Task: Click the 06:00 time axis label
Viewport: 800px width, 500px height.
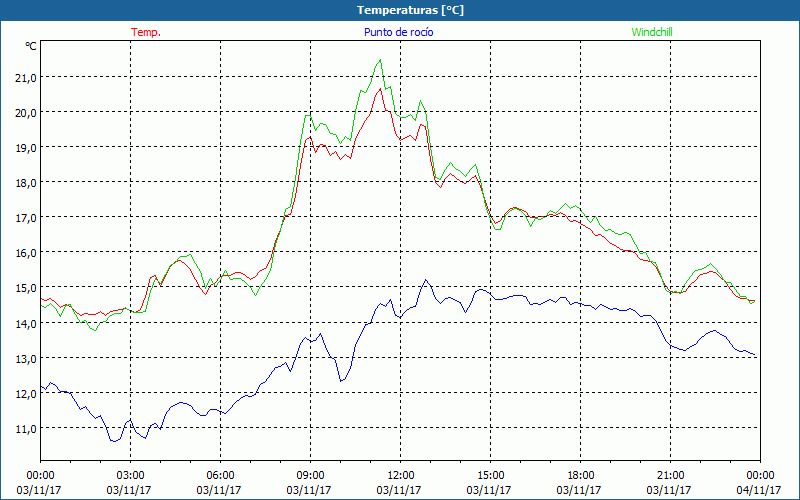Action: coord(220,476)
